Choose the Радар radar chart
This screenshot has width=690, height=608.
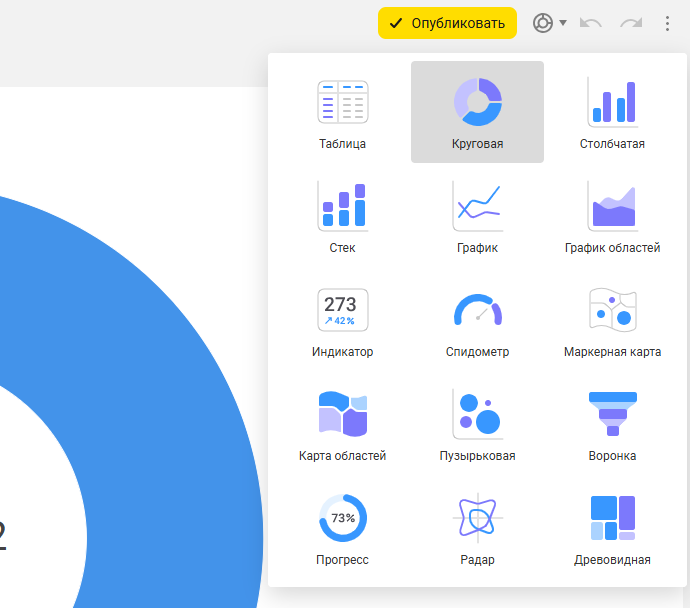click(x=477, y=528)
